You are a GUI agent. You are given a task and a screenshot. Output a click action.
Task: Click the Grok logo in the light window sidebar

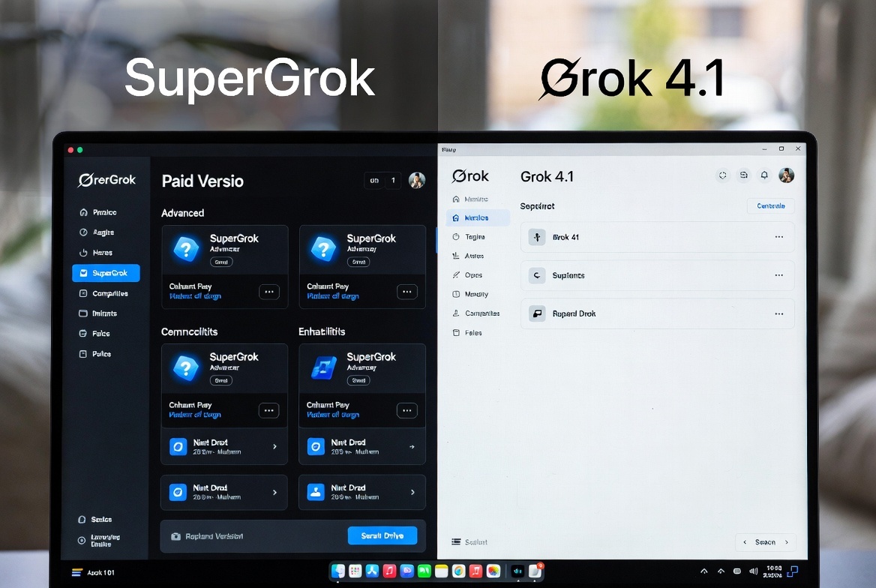click(470, 176)
